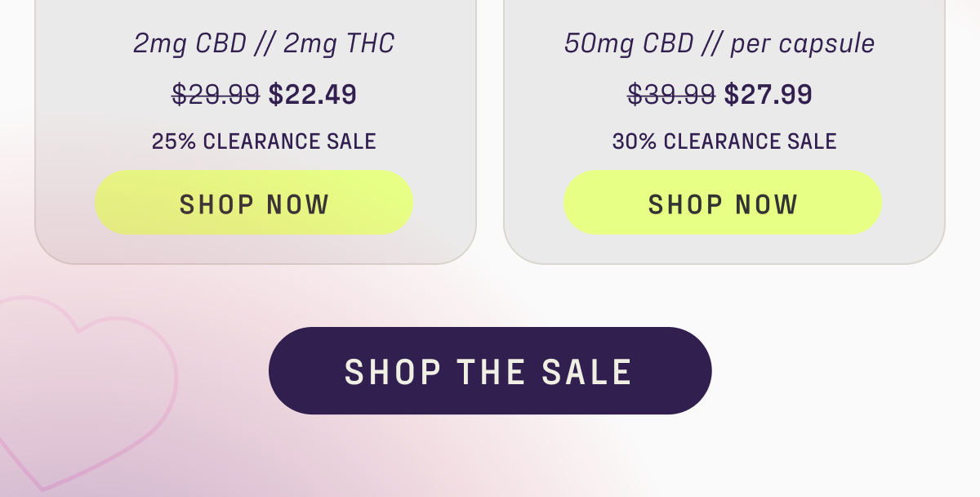
Task: Click the $27.99 sale price
Action: 769,94
